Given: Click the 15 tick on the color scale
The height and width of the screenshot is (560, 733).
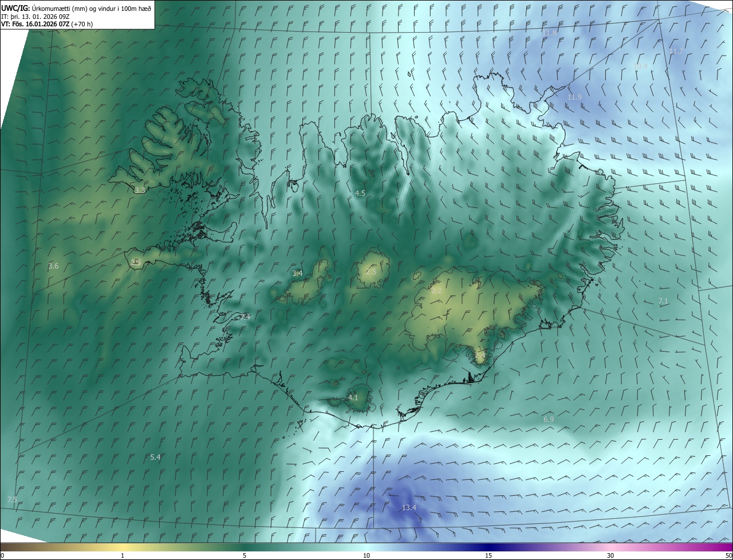Looking at the screenshot, I should point(488,556).
